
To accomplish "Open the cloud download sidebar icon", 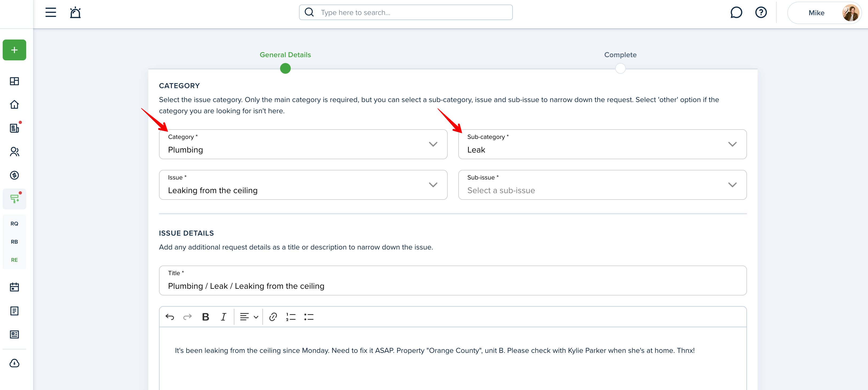I will point(14,363).
